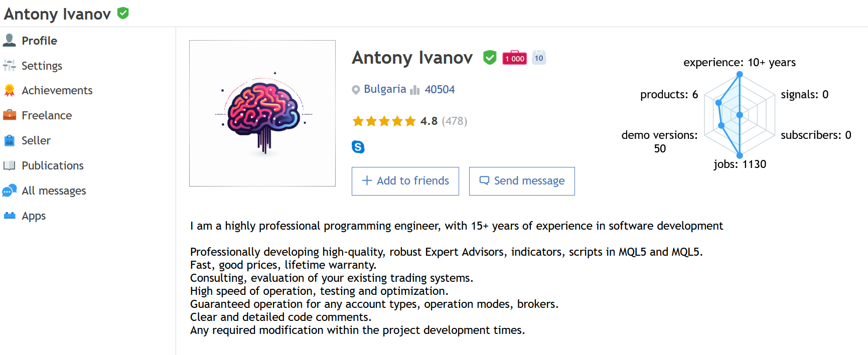Open the red 1 000 jobs badge

[514, 58]
